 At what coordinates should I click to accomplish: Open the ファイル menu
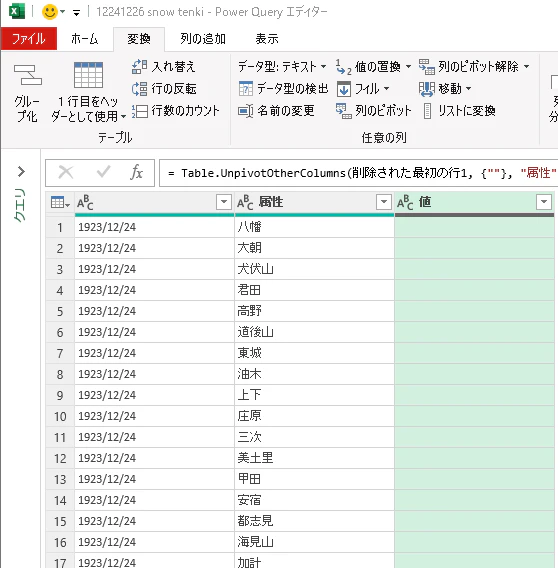click(29, 39)
